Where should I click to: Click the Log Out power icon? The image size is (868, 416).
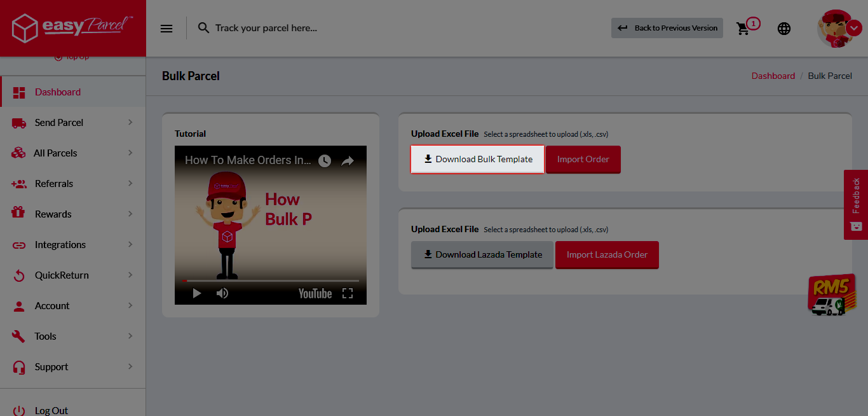(19, 410)
